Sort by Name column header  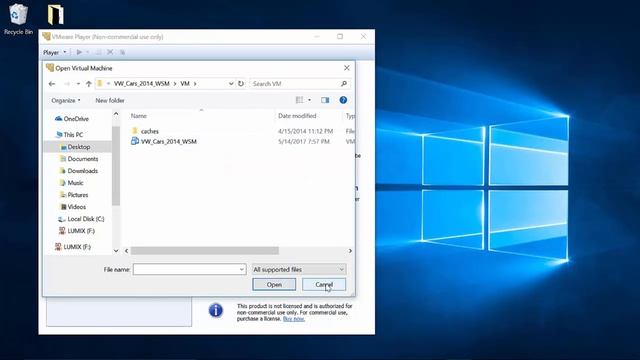[139, 116]
